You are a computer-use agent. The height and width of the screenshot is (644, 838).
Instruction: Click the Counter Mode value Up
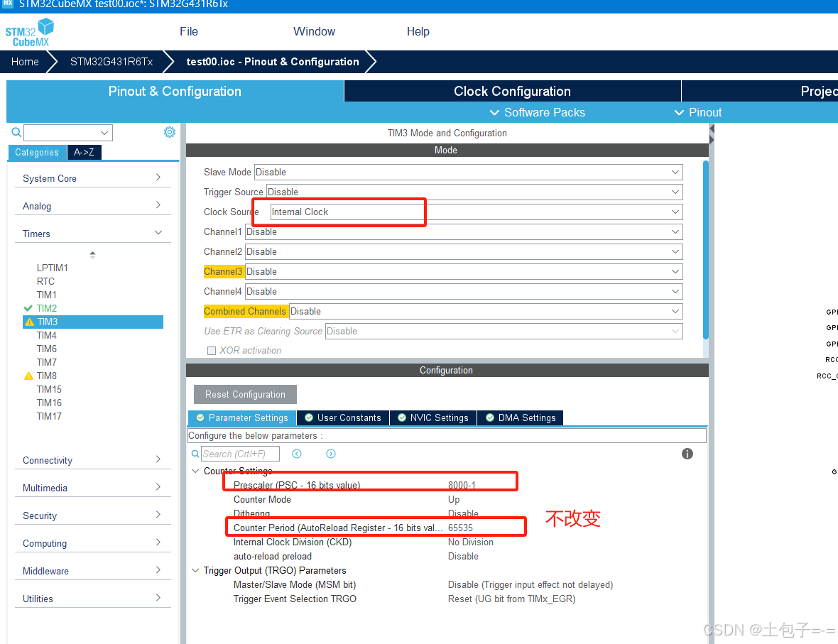454,500
